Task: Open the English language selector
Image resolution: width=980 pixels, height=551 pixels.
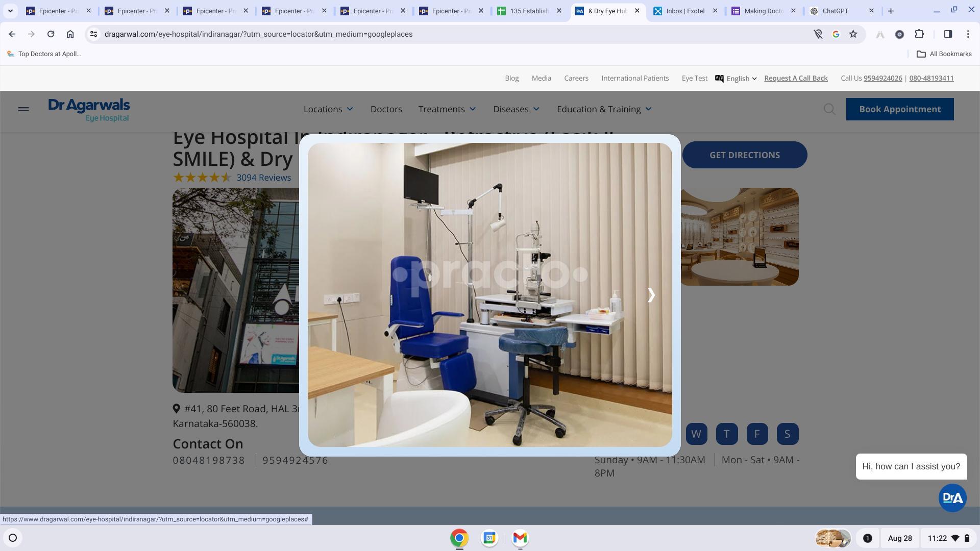Action: tap(736, 79)
